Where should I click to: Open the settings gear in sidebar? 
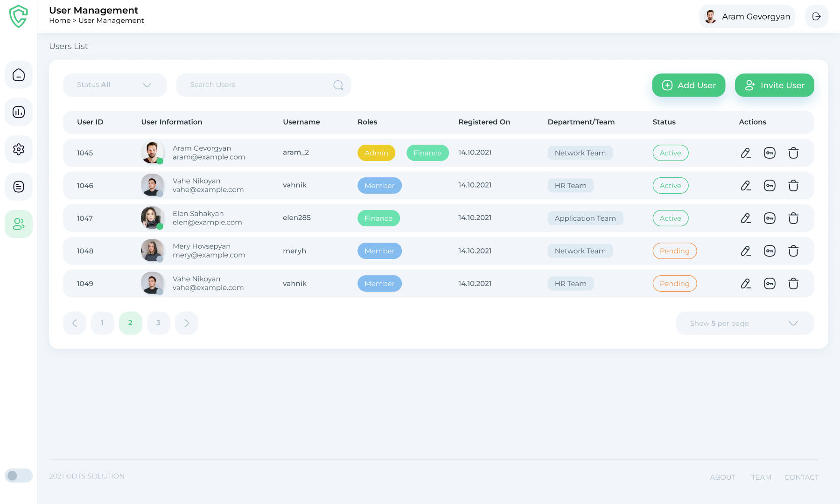pyautogui.click(x=19, y=149)
